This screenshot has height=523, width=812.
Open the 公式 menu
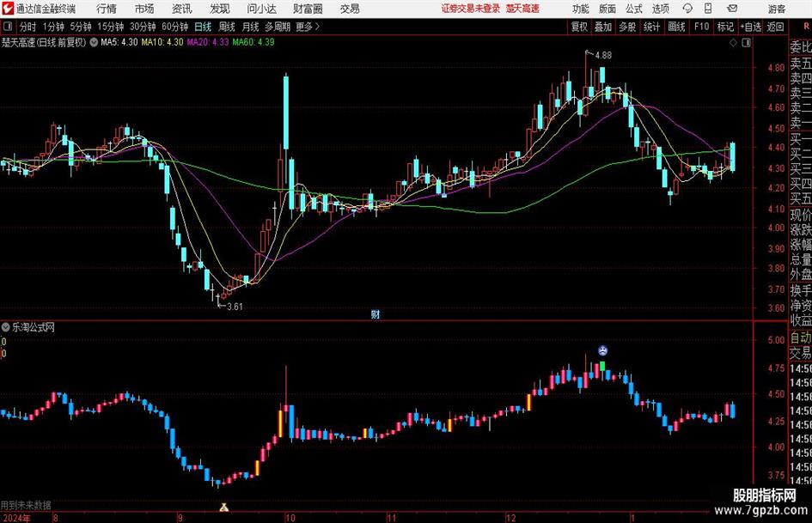pyautogui.click(x=634, y=9)
